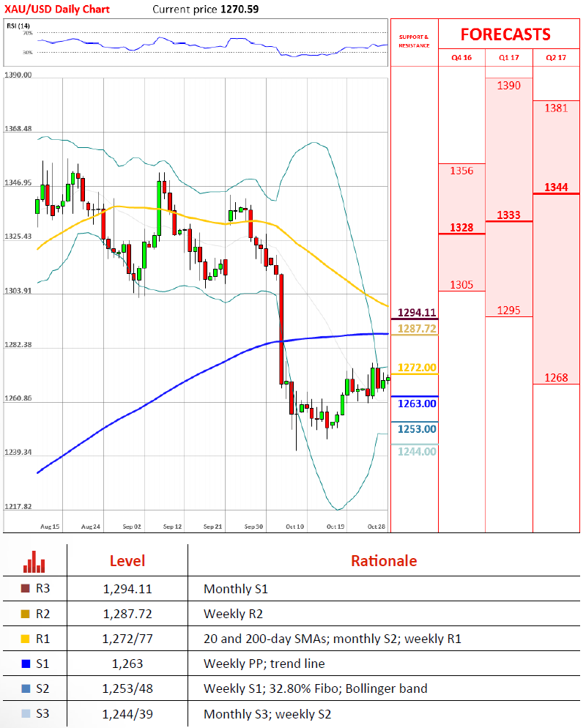Click the Aug 15 date axis label

pos(50,527)
